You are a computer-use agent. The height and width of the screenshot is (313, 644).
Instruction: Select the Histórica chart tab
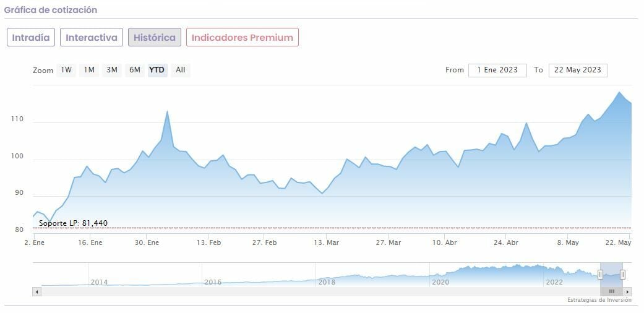click(155, 37)
